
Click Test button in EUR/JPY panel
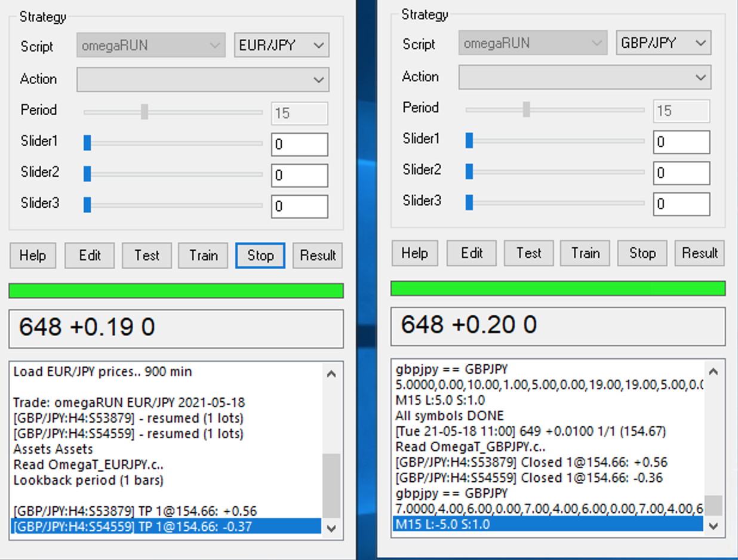[x=146, y=256]
